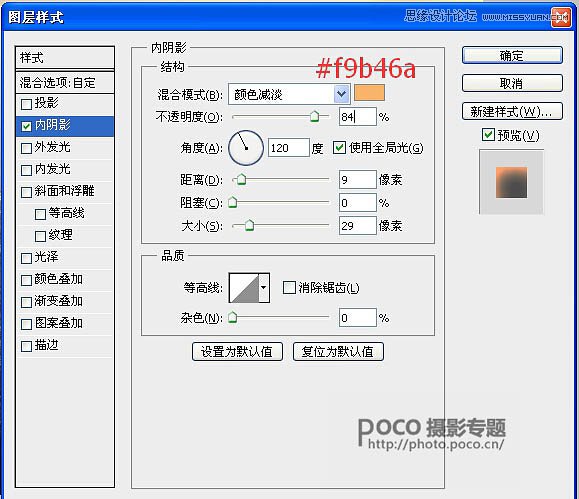Enable the 颜色叠加 color overlay checkbox
The width and height of the screenshot is (579, 499).
coord(26,280)
